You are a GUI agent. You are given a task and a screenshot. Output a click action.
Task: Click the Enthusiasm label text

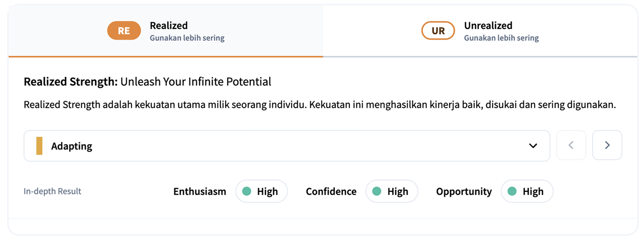tap(200, 191)
